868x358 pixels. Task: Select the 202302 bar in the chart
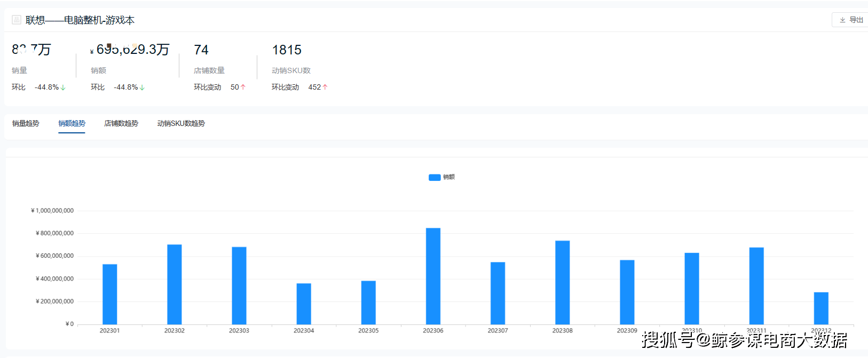coord(175,284)
